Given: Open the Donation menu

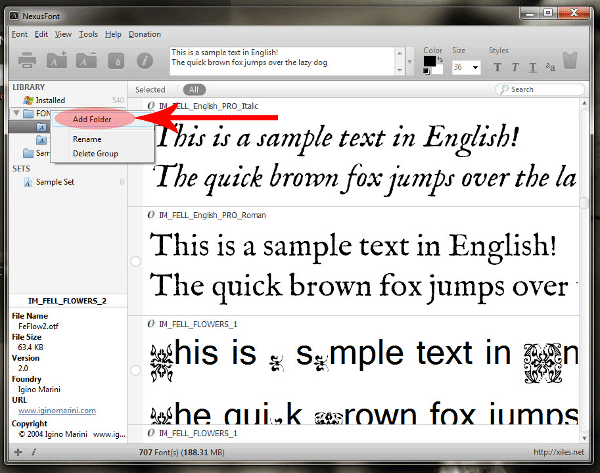Looking at the screenshot, I should [x=145, y=34].
